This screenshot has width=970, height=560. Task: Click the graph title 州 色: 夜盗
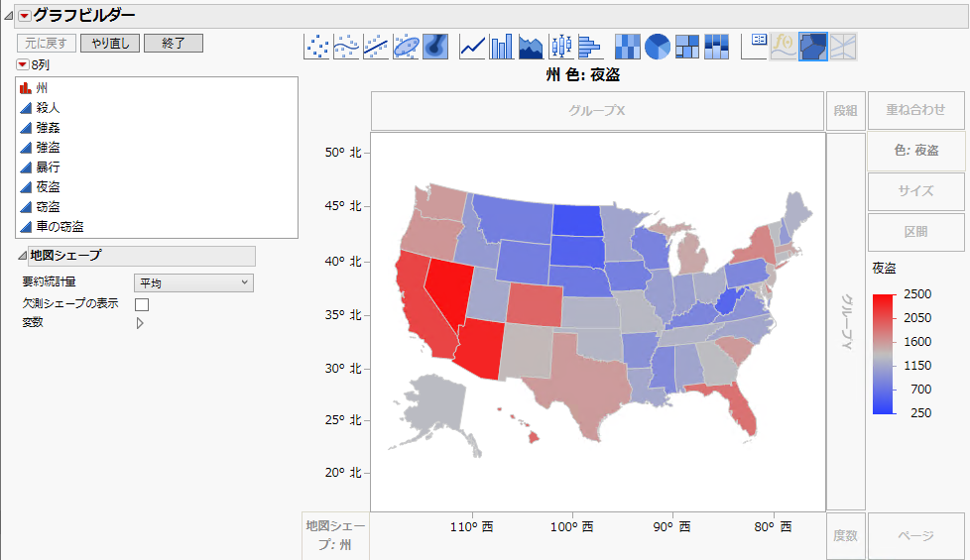[583, 75]
